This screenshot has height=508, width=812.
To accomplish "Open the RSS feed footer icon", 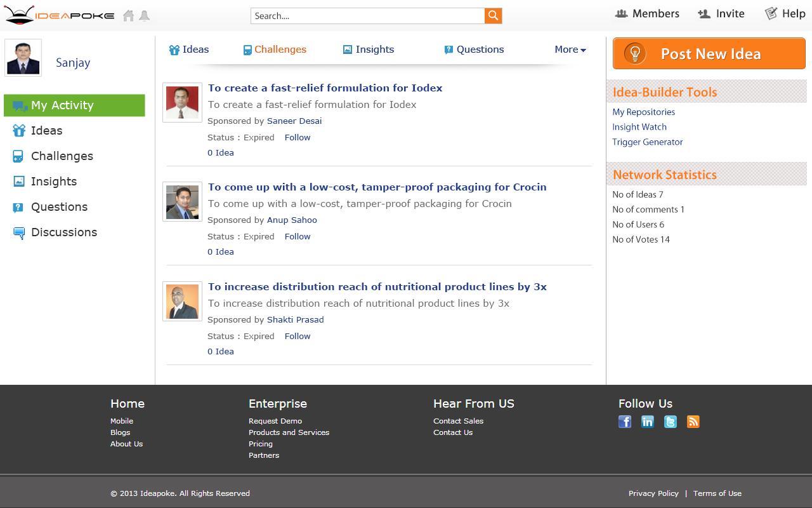I will click(693, 422).
